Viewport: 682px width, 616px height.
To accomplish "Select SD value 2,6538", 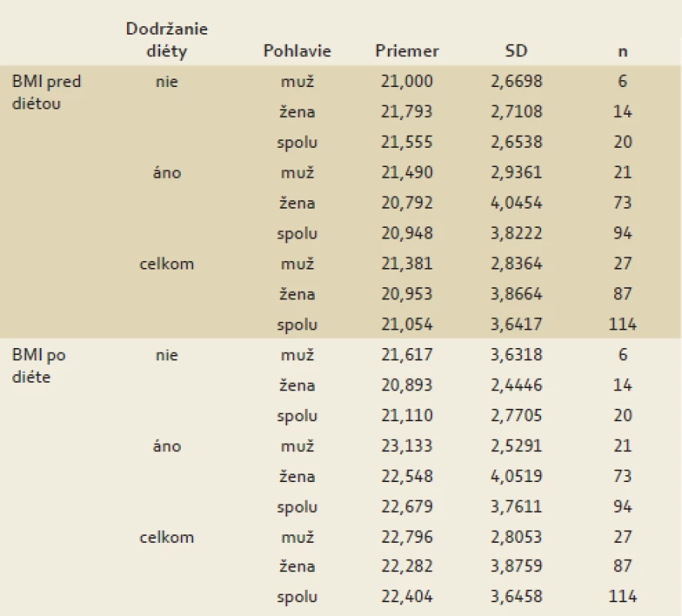I will tap(517, 142).
